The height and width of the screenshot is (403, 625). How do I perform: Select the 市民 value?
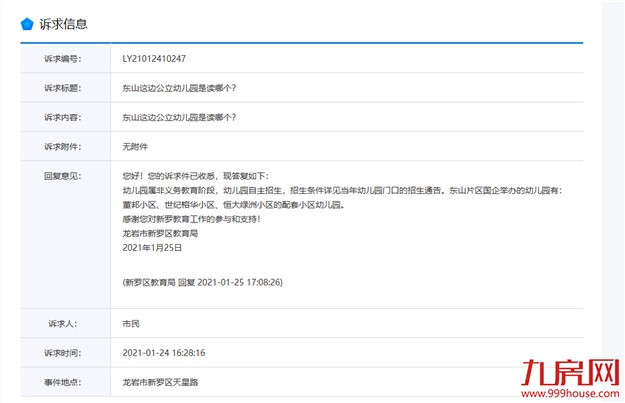(x=131, y=324)
